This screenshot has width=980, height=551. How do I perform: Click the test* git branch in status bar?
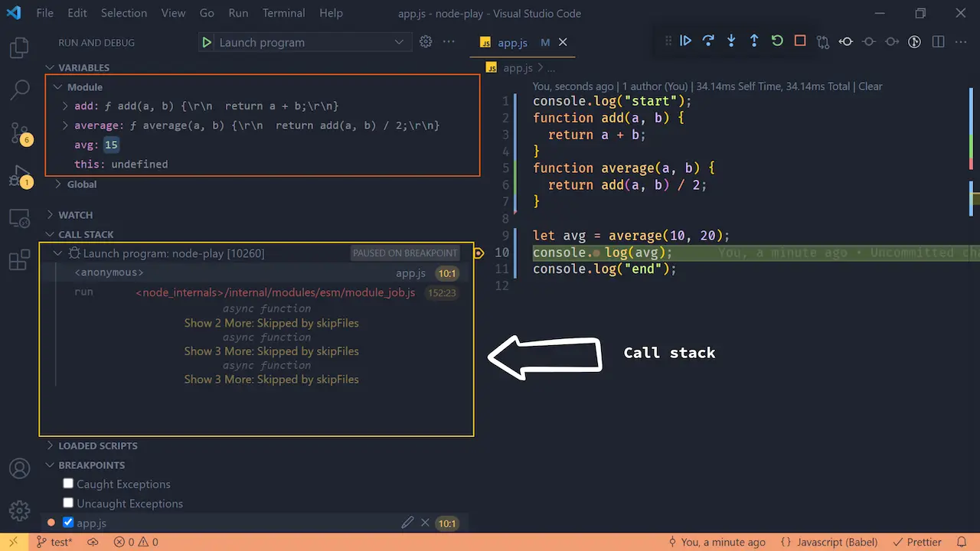point(54,542)
